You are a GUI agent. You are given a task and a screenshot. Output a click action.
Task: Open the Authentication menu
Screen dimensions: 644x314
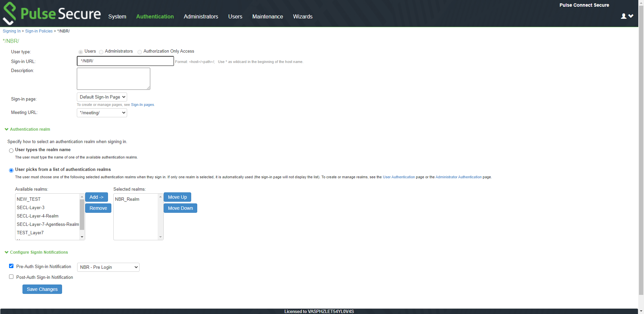155,16
